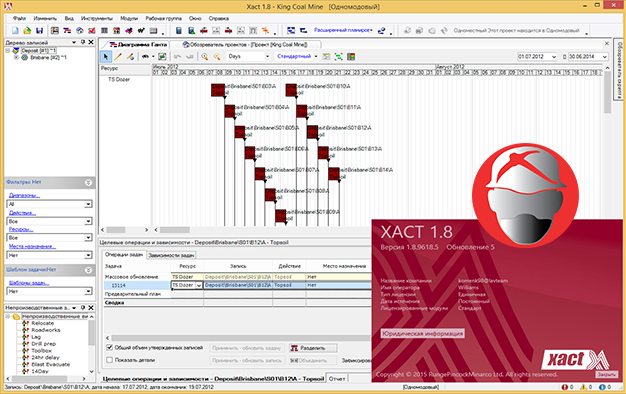Viewport: 626px width, 394px height.
Task: Click the zoom out magnifier icon
Action: click(217, 57)
